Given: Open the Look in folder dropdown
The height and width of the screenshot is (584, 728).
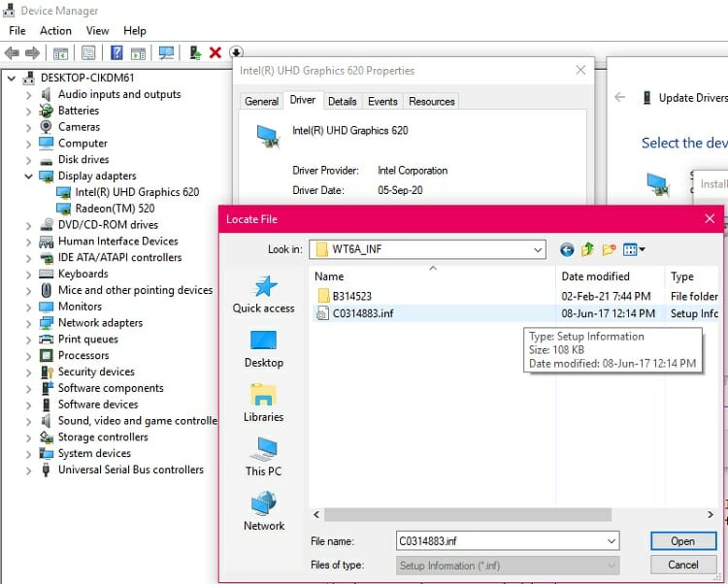Looking at the screenshot, I should coord(538,249).
